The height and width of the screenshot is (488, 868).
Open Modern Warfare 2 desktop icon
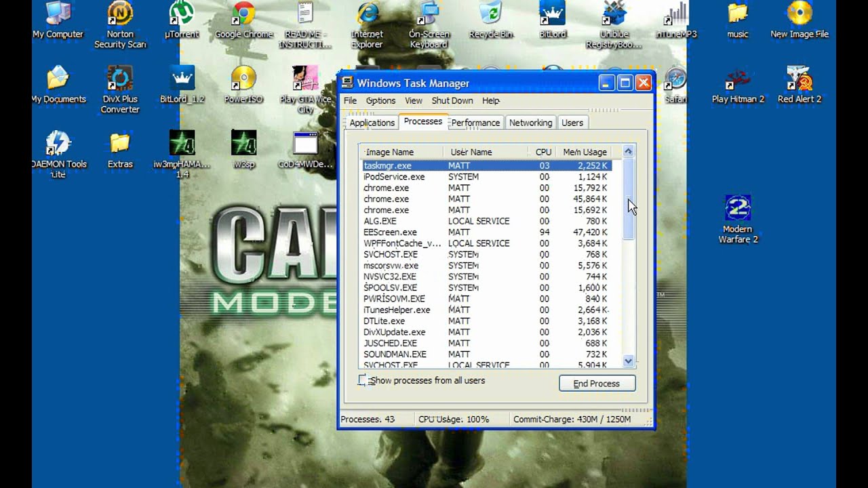tap(738, 220)
